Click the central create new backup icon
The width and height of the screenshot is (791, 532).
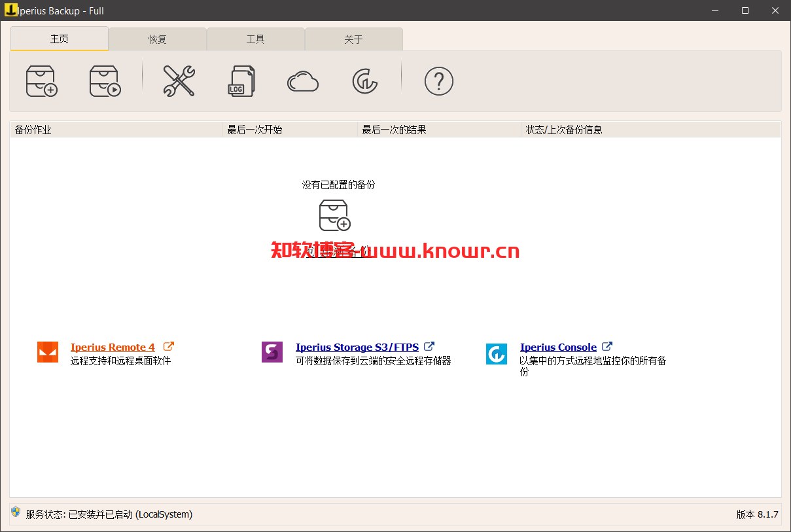pos(335,215)
